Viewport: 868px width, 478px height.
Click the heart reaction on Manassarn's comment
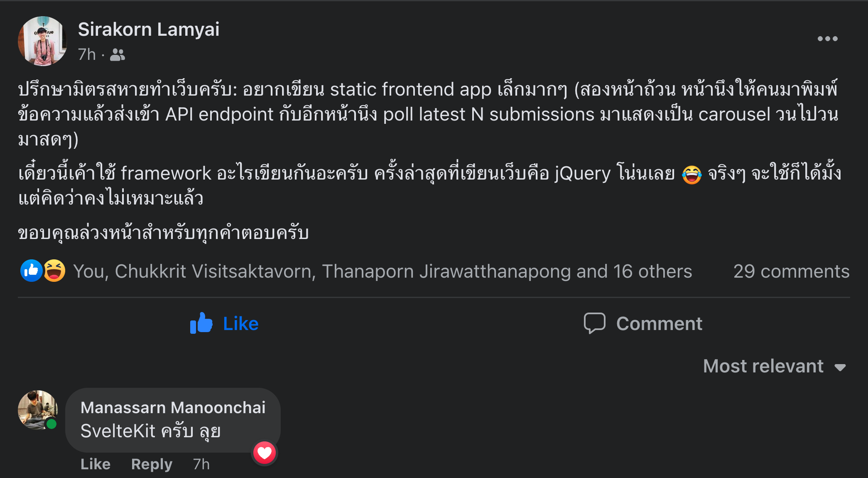pyautogui.click(x=265, y=453)
